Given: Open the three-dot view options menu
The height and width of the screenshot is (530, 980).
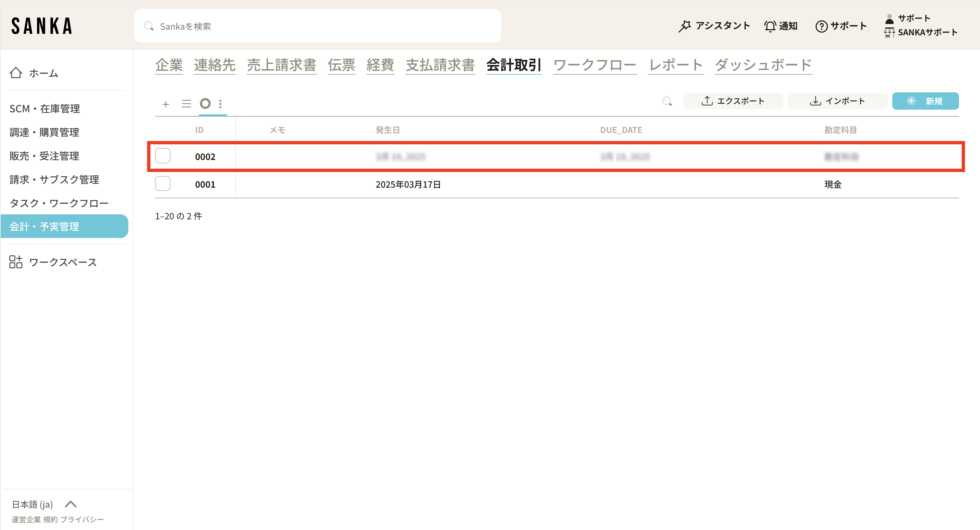Looking at the screenshot, I should [221, 104].
